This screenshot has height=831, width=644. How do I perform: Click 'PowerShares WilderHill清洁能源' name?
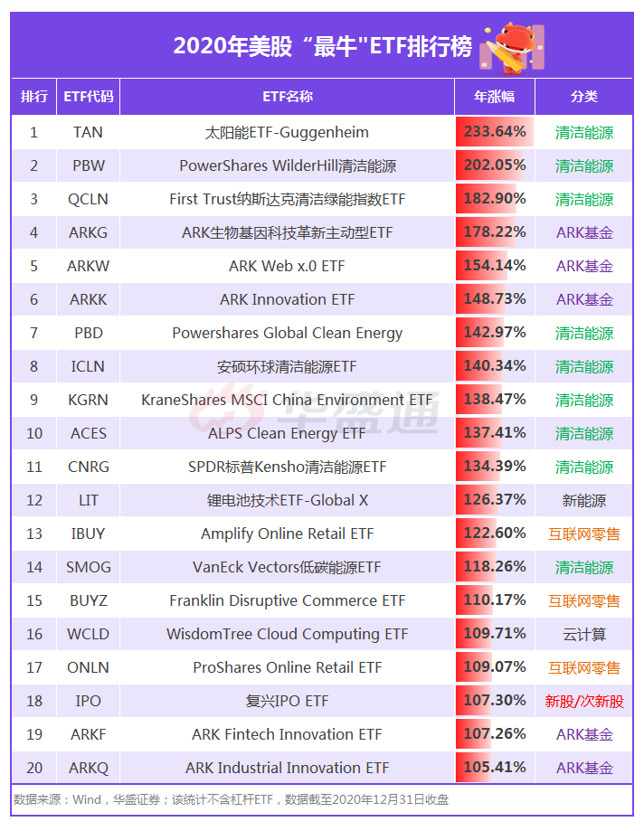[288, 165]
